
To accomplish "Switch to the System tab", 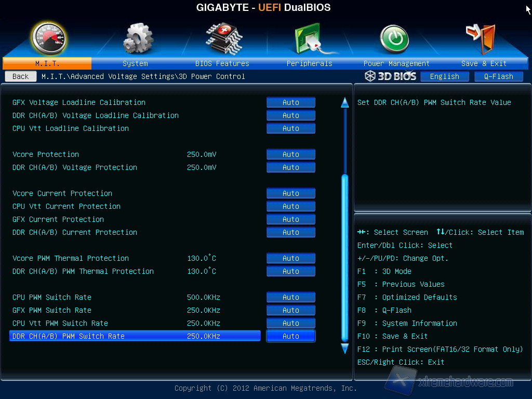I will [135, 63].
